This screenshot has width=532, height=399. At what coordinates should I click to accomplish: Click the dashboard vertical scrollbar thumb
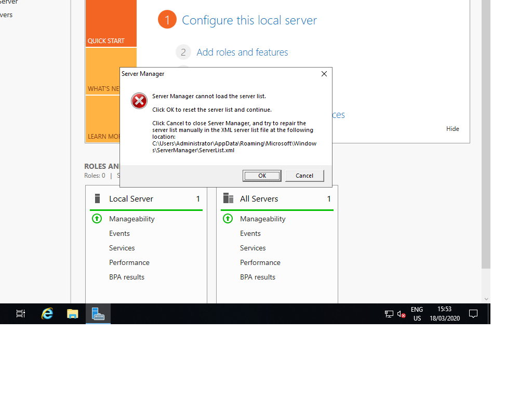[486, 135]
